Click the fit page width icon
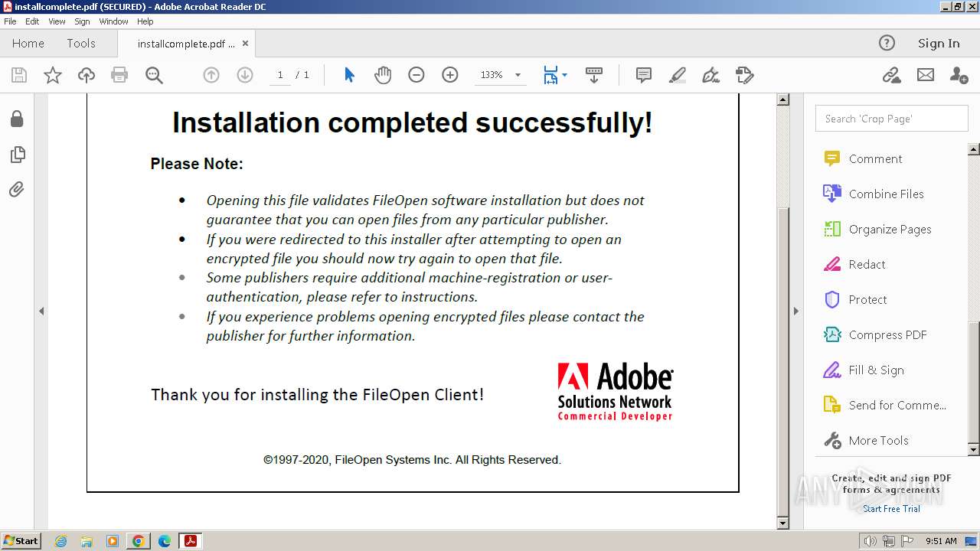This screenshot has height=551, width=980. (550, 75)
